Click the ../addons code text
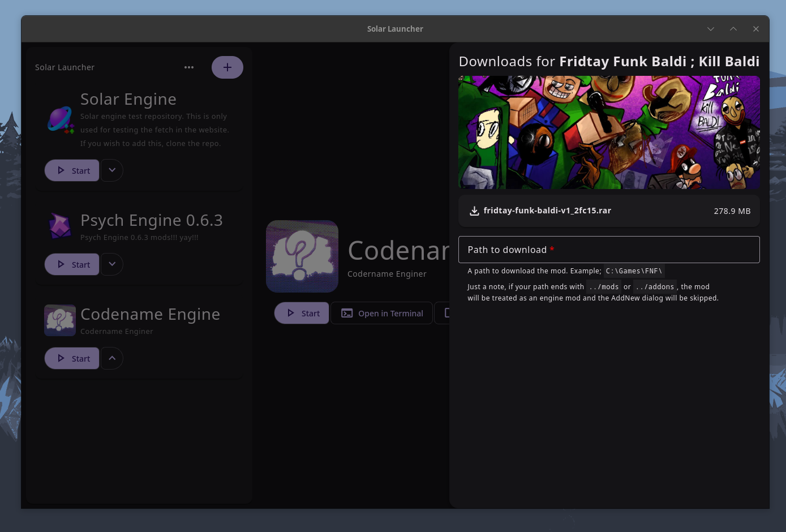786x532 pixels. click(x=655, y=286)
